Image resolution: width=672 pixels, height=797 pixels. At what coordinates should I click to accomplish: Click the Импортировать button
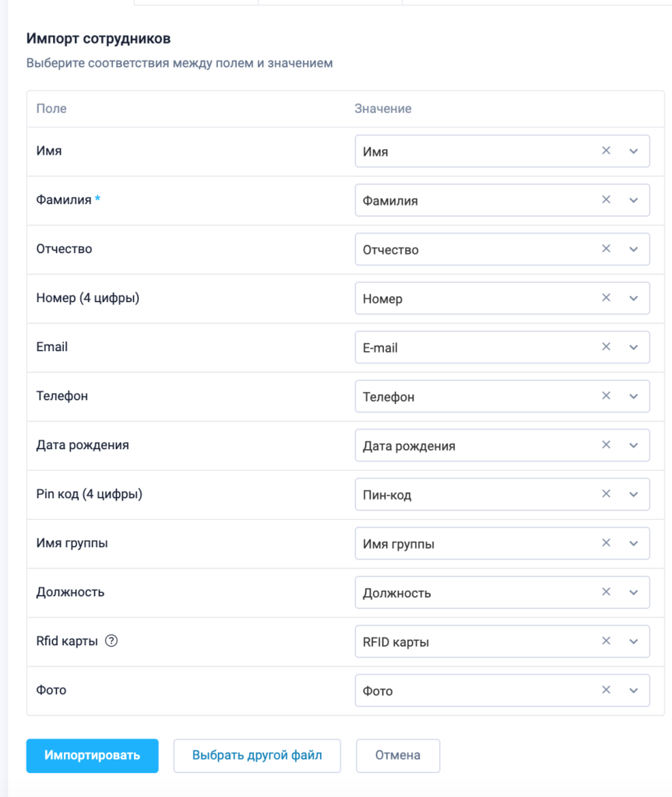pos(92,755)
